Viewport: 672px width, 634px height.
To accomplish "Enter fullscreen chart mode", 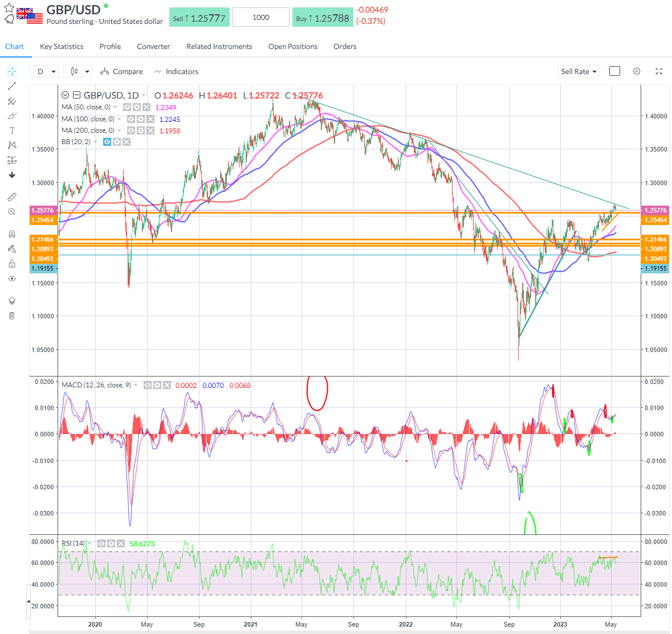I will point(659,71).
